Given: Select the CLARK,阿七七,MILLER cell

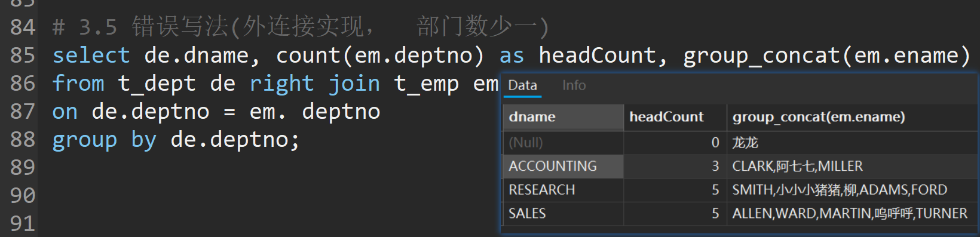Looking at the screenshot, I should pyautogui.click(x=853, y=166).
